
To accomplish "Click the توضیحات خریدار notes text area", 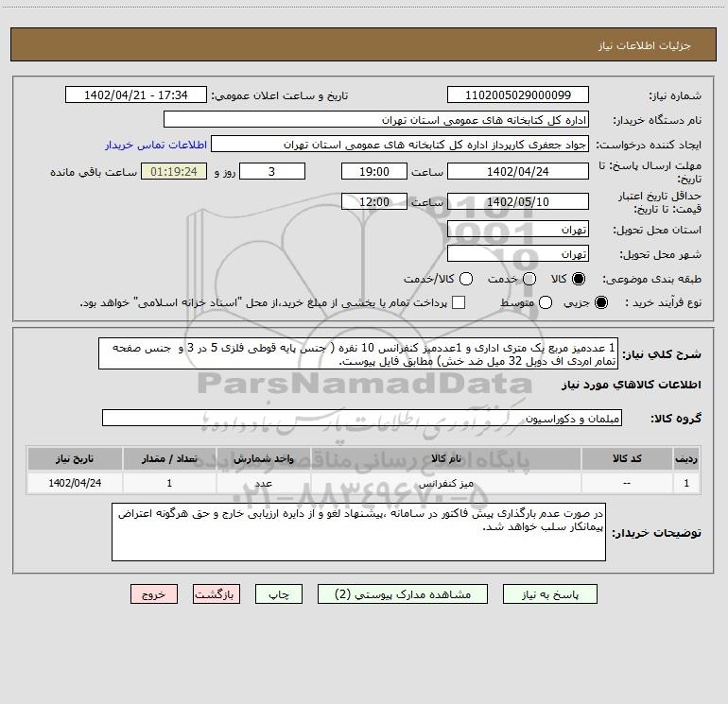I will pyautogui.click(x=358, y=532).
